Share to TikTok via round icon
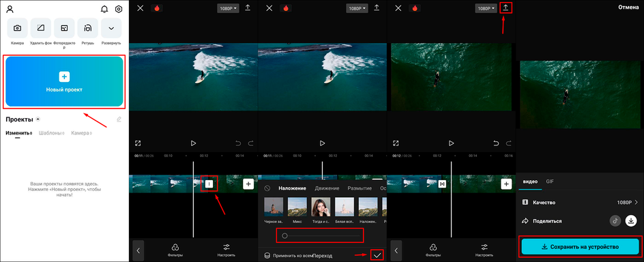 (615, 221)
